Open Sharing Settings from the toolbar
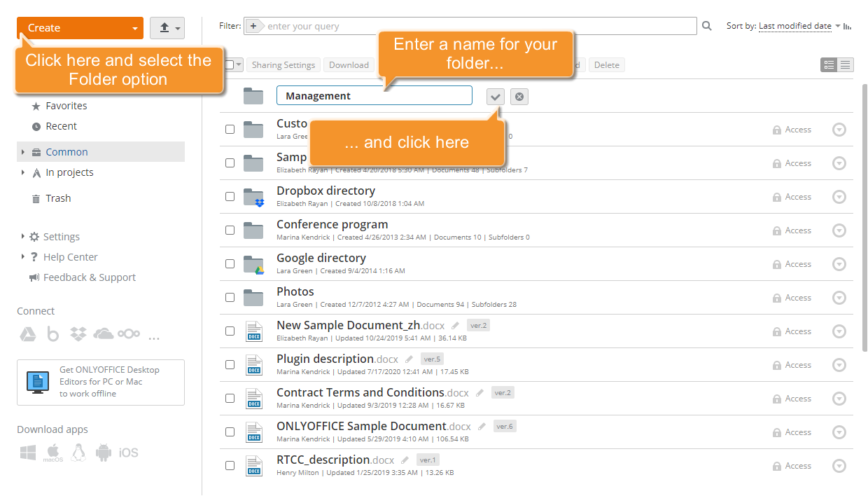Viewport: 868px width, 496px height. tap(283, 64)
